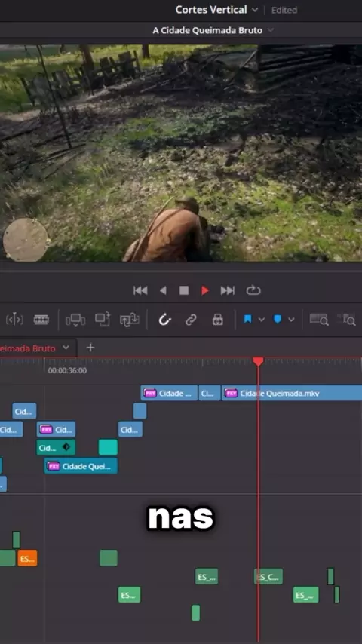Open the timeline tab dropdown chevron
The height and width of the screenshot is (644, 362).
pyautogui.click(x=66, y=348)
